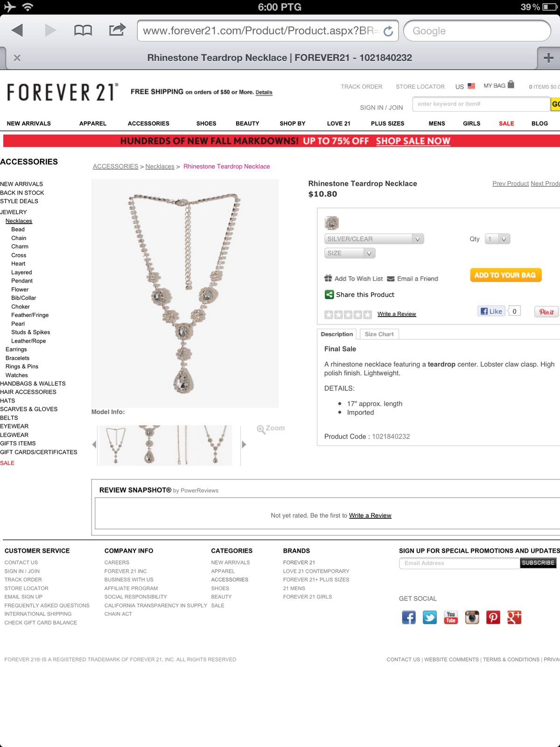The height and width of the screenshot is (747, 560).
Task: Open the Qty quantity dropdown
Action: pos(497,239)
